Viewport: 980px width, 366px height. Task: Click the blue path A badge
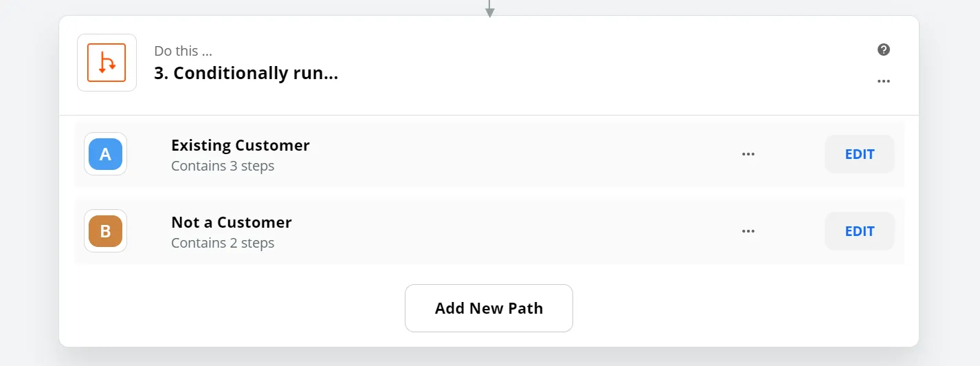coord(105,154)
